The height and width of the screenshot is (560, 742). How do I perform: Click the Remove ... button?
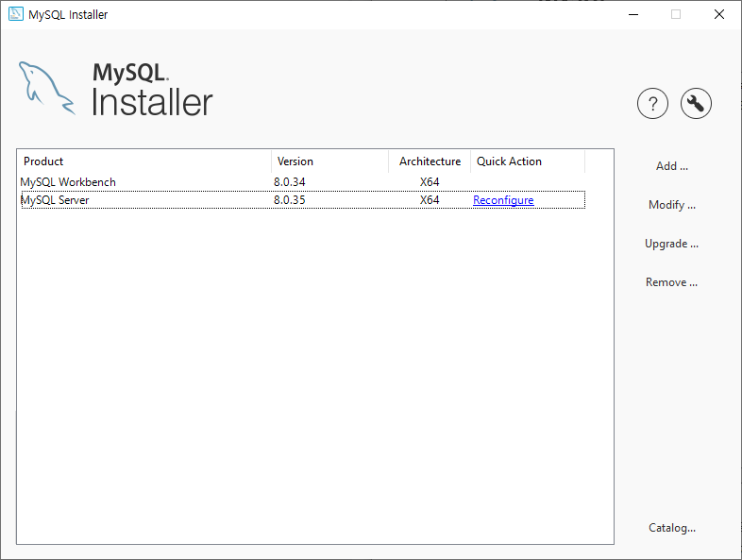pos(671,282)
